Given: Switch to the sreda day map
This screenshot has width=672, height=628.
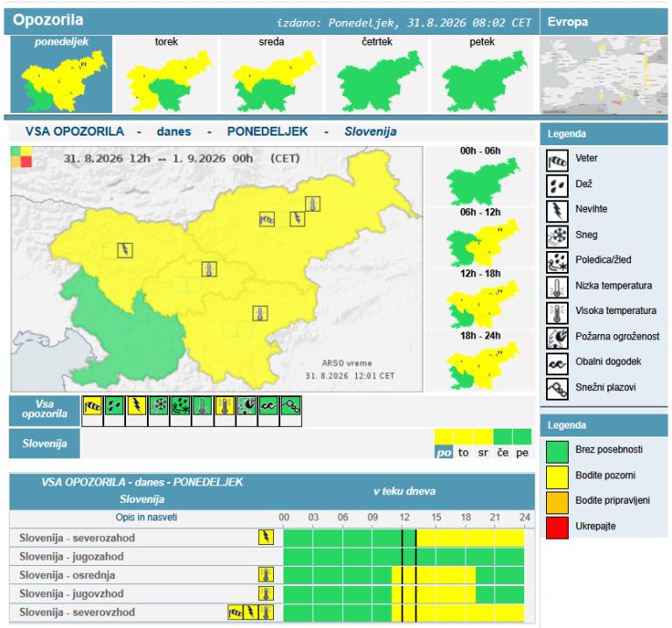Looking at the screenshot, I should point(271,74).
